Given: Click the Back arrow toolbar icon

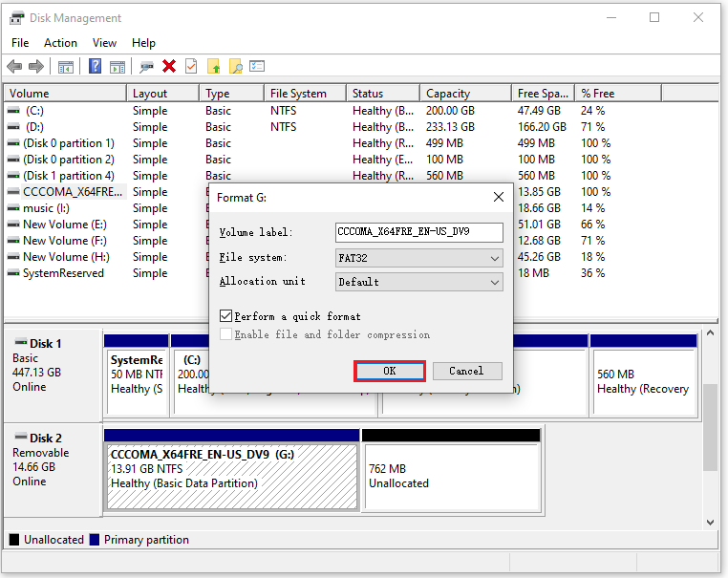Looking at the screenshot, I should pyautogui.click(x=14, y=66).
